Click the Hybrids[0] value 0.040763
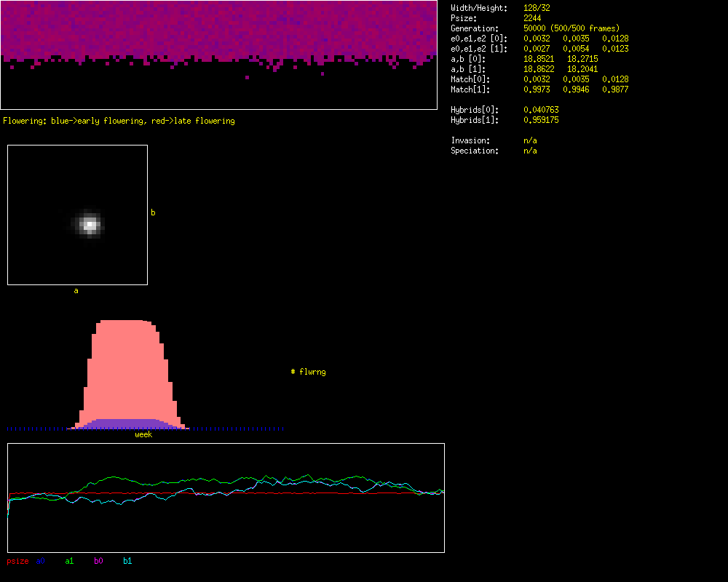728x582 pixels. [x=541, y=110]
